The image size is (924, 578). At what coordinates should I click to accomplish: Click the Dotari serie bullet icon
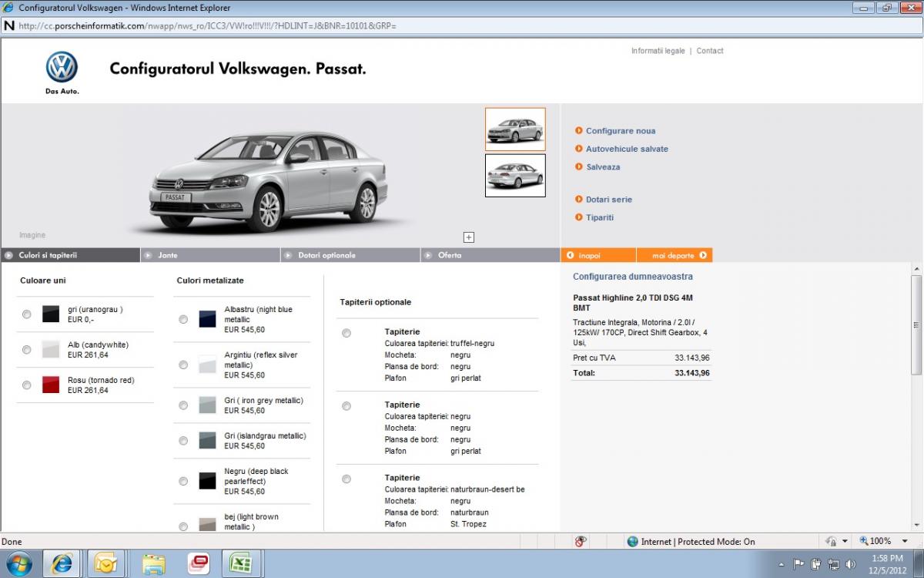tap(579, 200)
